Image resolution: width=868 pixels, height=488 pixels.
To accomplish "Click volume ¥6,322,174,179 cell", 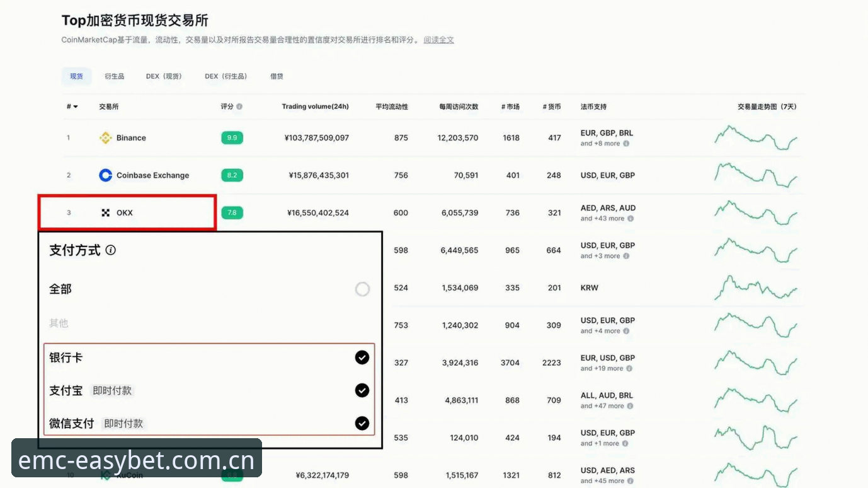I will pos(323,475).
